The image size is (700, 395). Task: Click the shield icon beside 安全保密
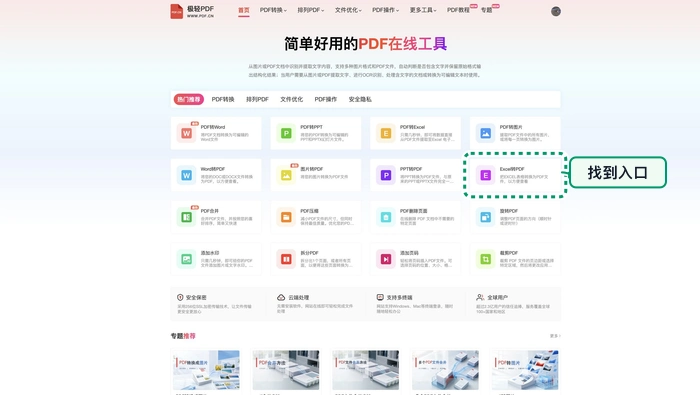(180, 297)
